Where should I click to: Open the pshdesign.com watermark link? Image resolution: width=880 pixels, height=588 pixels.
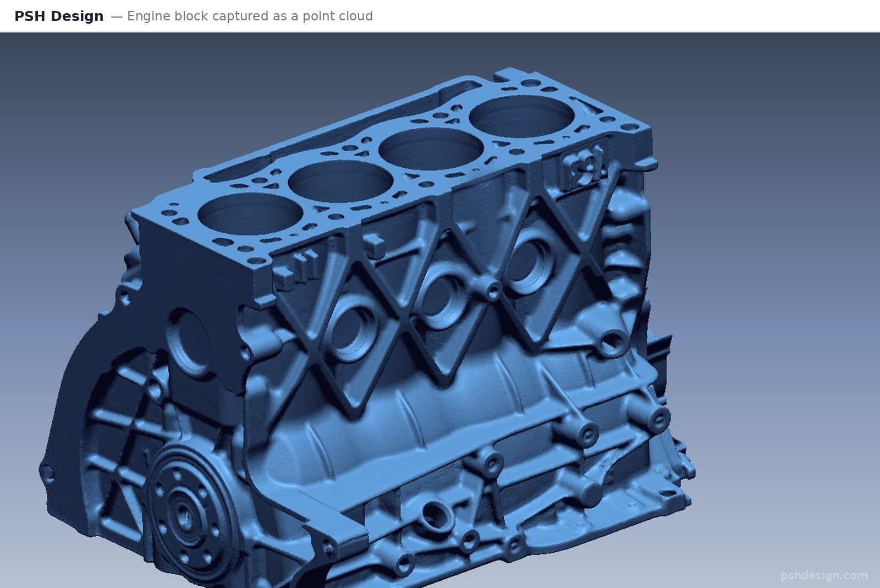pos(824,575)
